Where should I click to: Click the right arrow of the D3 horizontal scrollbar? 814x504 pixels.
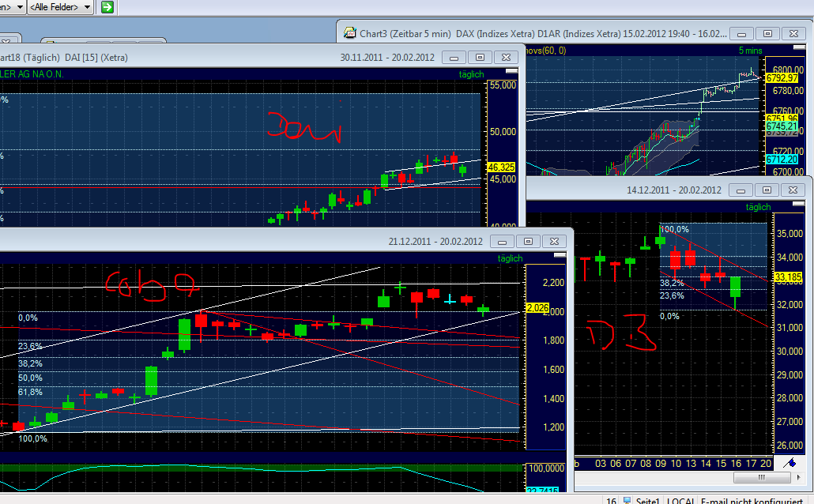(x=797, y=477)
